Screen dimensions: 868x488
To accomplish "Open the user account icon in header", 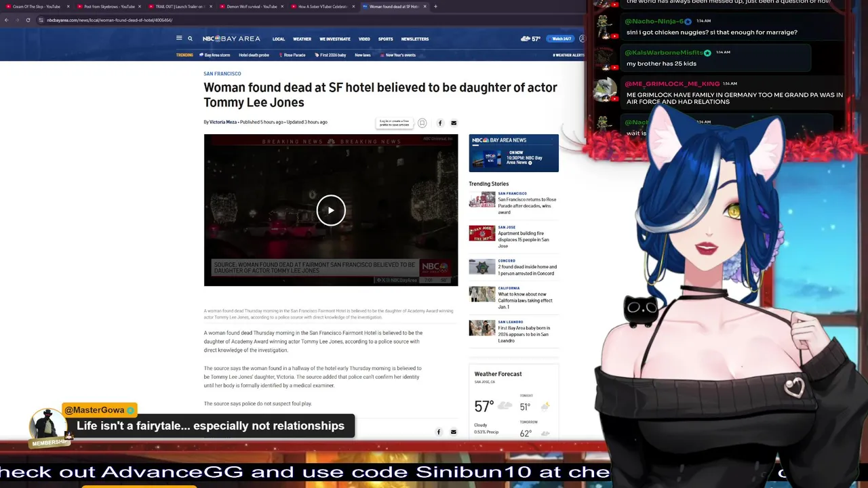I will [582, 39].
